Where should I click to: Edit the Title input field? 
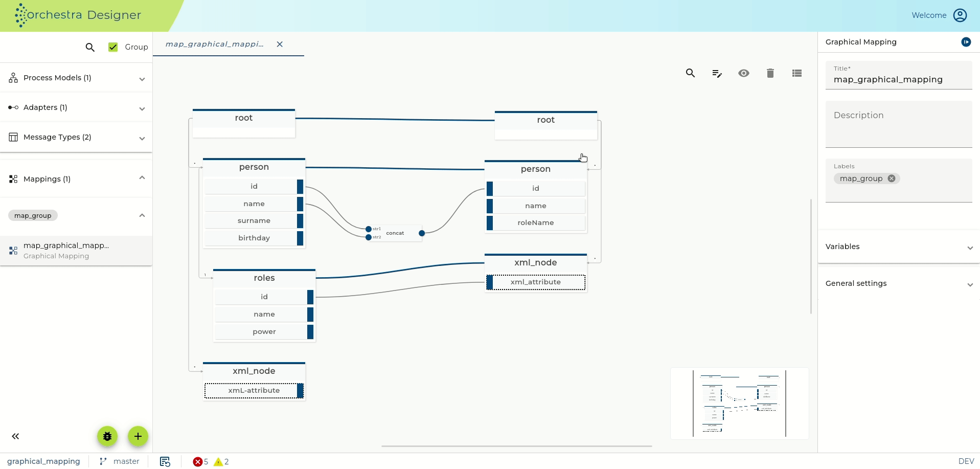(x=899, y=75)
